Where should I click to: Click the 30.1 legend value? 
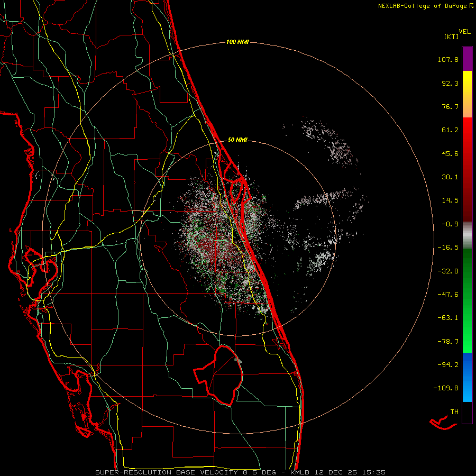click(450, 177)
